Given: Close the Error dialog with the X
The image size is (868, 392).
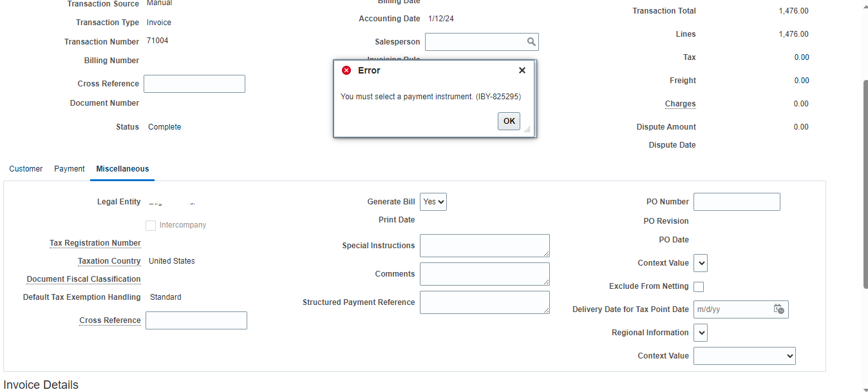Looking at the screenshot, I should coord(522,70).
